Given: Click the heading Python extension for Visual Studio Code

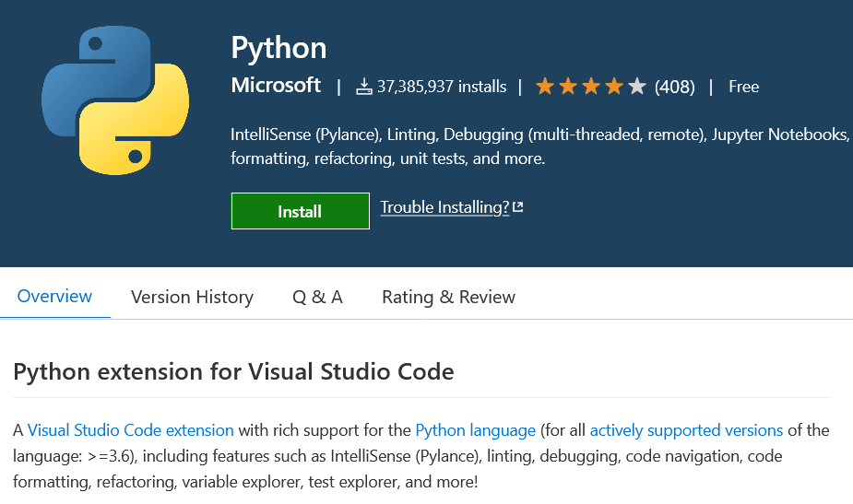Looking at the screenshot, I should (x=233, y=372).
